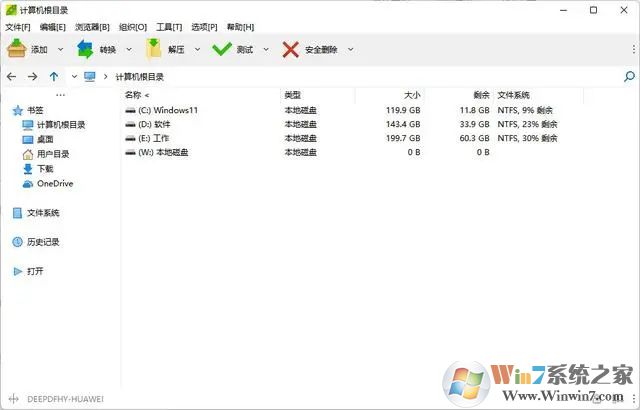The height and width of the screenshot is (410, 640).
Task: Open the 工具[T] menu
Action: pos(169,27)
